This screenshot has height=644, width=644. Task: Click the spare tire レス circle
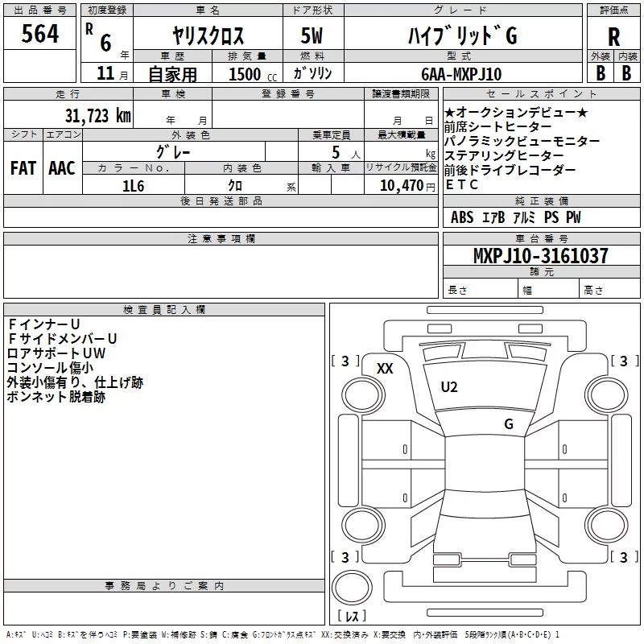coord(352,588)
